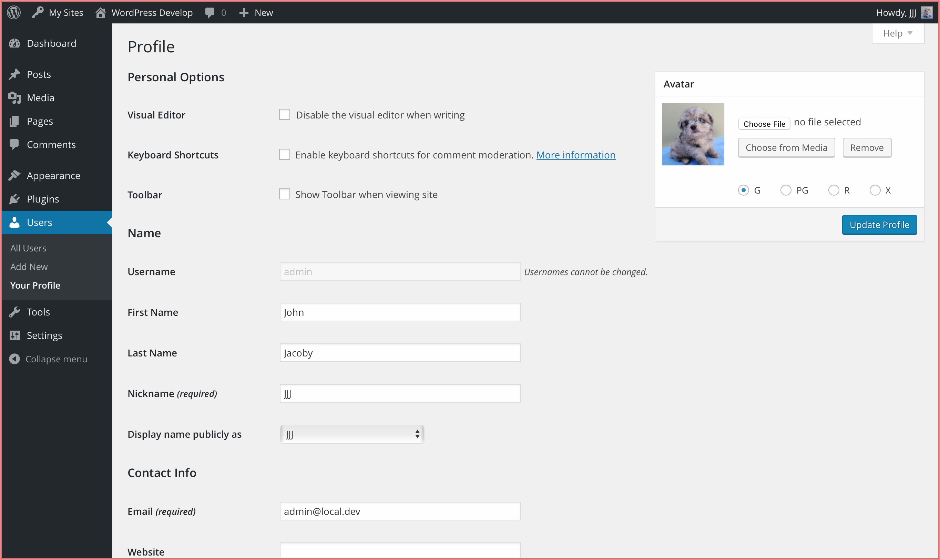Click the Media library icon

click(x=14, y=98)
